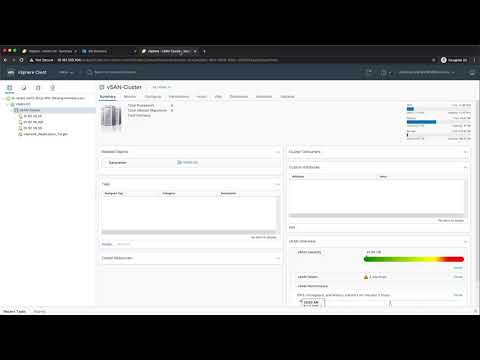
Task: Select Hosts and Clusters inventory view icon
Action: tap(9, 88)
